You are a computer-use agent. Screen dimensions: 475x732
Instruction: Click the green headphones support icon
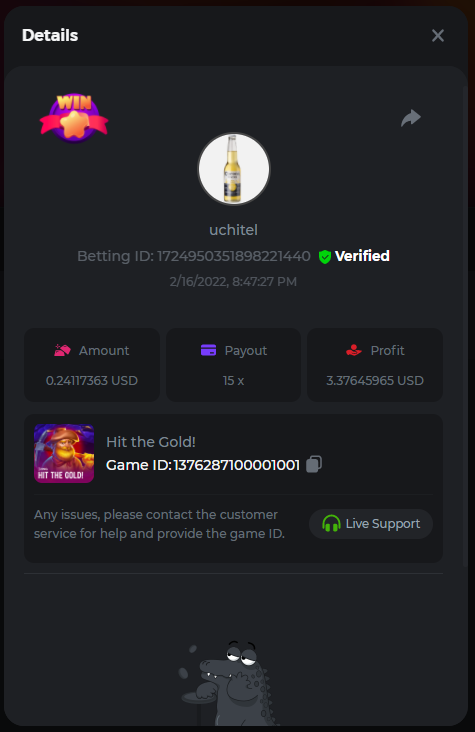click(x=331, y=524)
